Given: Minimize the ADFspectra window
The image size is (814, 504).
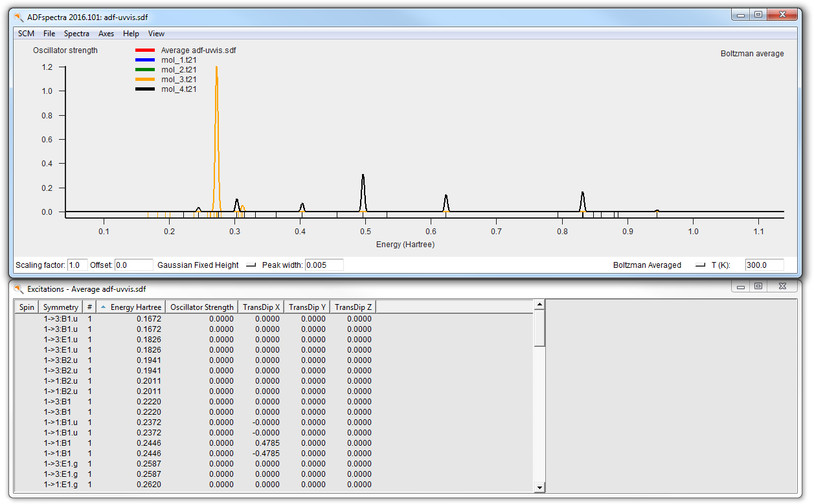Looking at the screenshot, I should [x=740, y=14].
